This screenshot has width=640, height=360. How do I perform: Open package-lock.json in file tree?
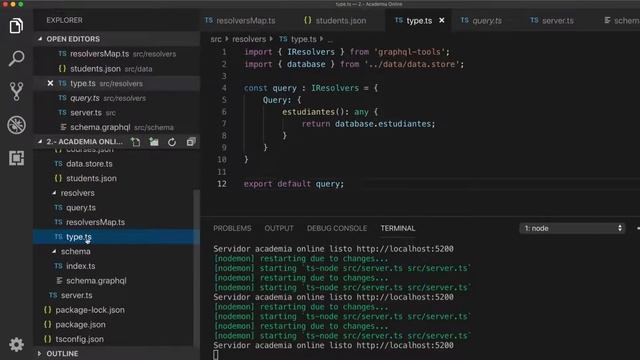[x=90, y=310]
